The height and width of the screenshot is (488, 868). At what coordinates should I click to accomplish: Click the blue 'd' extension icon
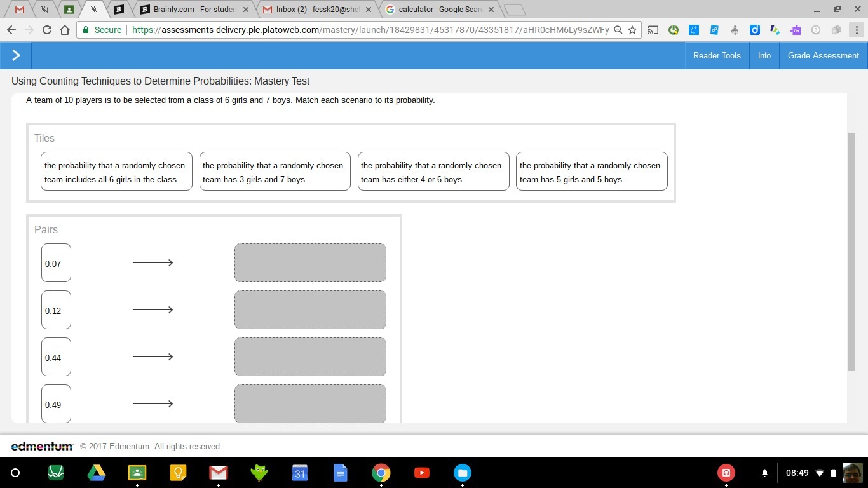[755, 30]
